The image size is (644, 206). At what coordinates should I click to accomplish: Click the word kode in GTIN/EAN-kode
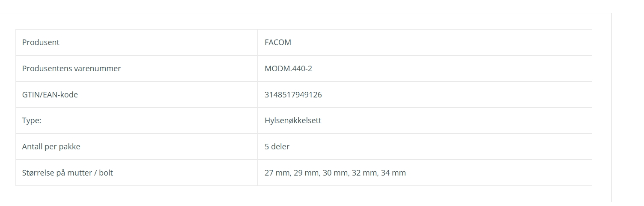point(69,95)
